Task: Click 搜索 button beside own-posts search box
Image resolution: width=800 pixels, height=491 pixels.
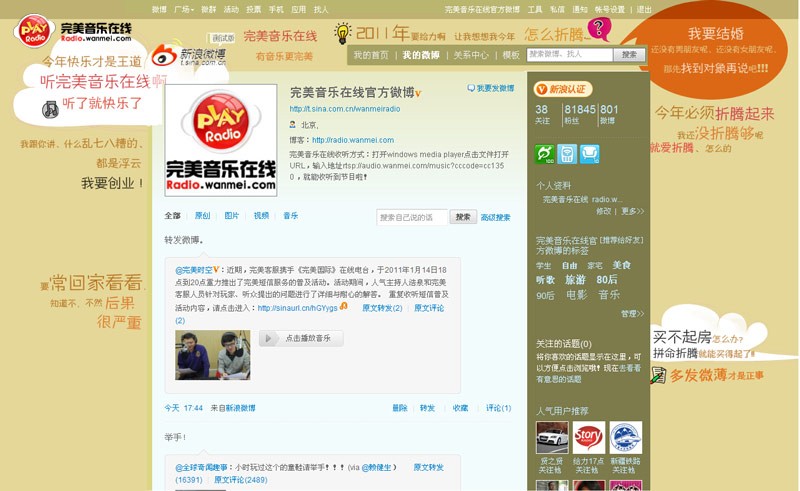Action: point(463,217)
